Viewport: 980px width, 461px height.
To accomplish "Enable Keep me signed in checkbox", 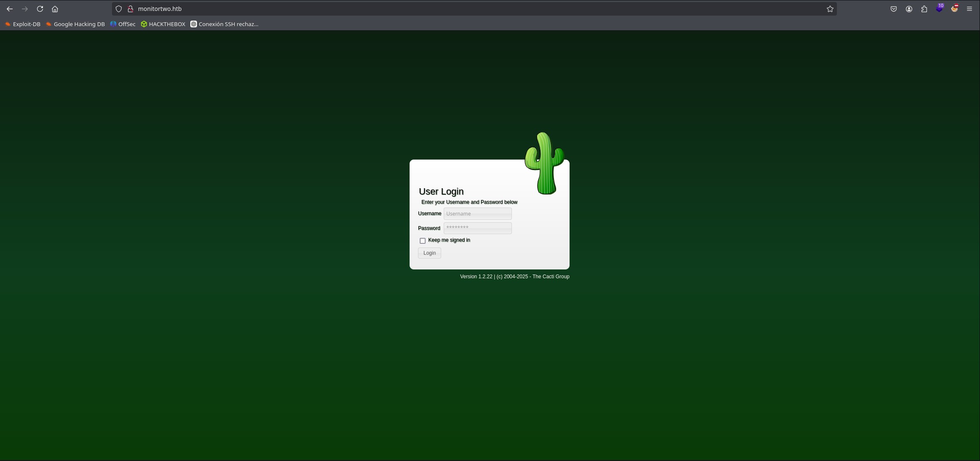I will tap(423, 241).
